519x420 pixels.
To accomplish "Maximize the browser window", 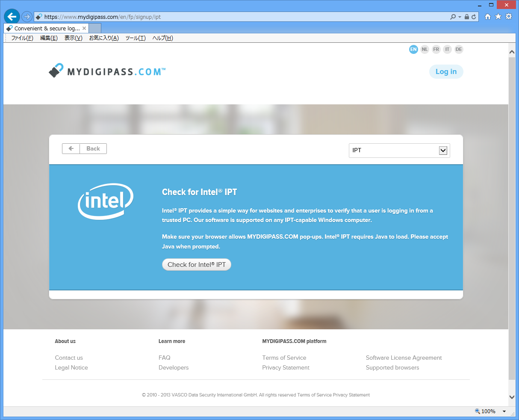I will point(491,4).
